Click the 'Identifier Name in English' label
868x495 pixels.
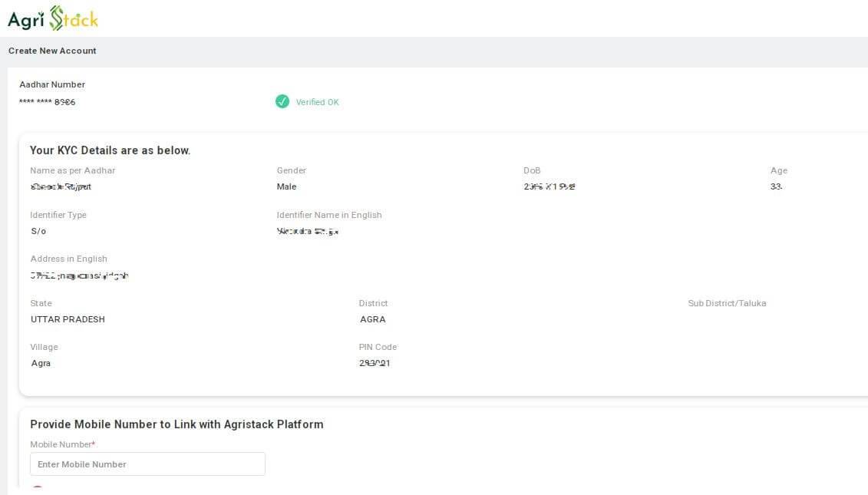329,215
